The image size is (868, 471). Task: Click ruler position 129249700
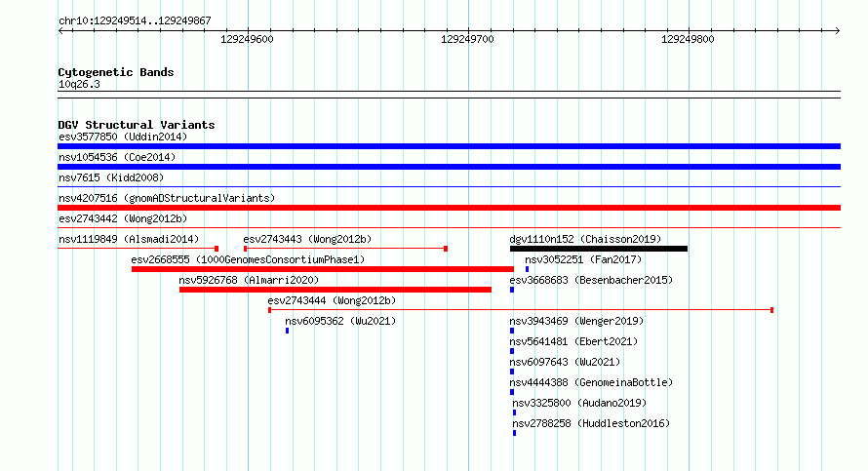pos(467,39)
